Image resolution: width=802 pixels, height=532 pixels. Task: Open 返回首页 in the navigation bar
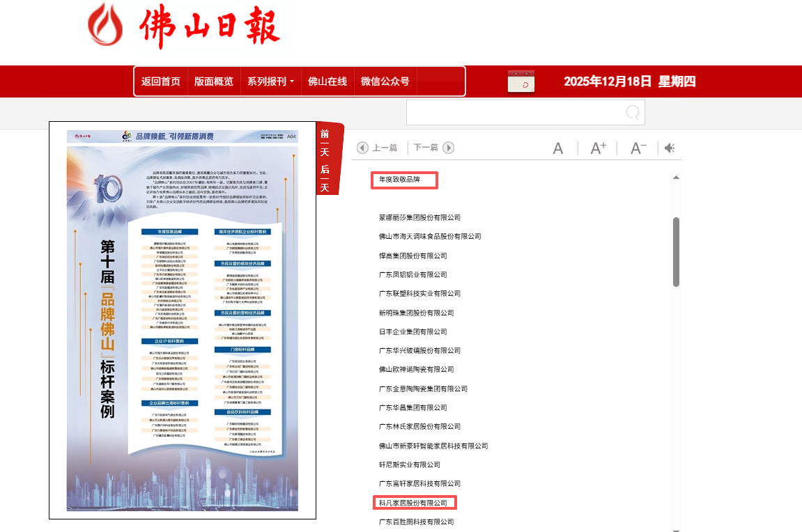161,81
